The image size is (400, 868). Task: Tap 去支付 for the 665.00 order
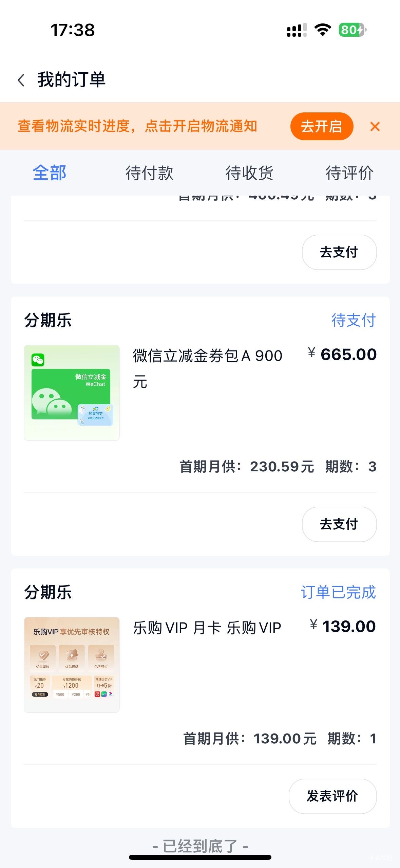click(339, 524)
